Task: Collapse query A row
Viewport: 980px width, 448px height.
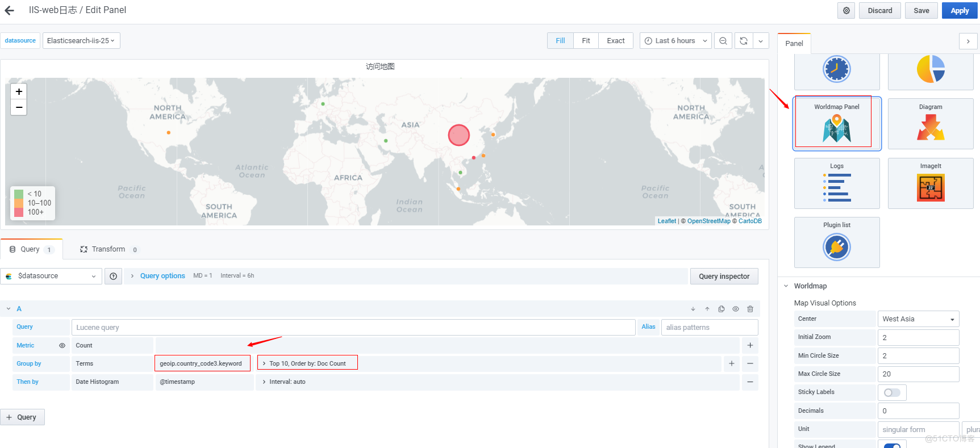Action: pyautogui.click(x=9, y=309)
